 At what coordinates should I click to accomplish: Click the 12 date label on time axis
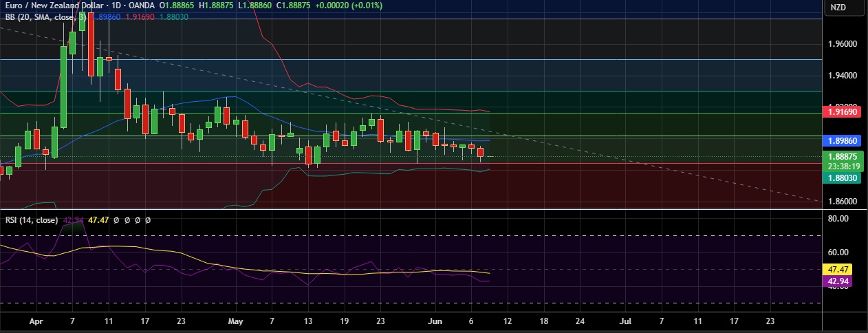(x=507, y=321)
